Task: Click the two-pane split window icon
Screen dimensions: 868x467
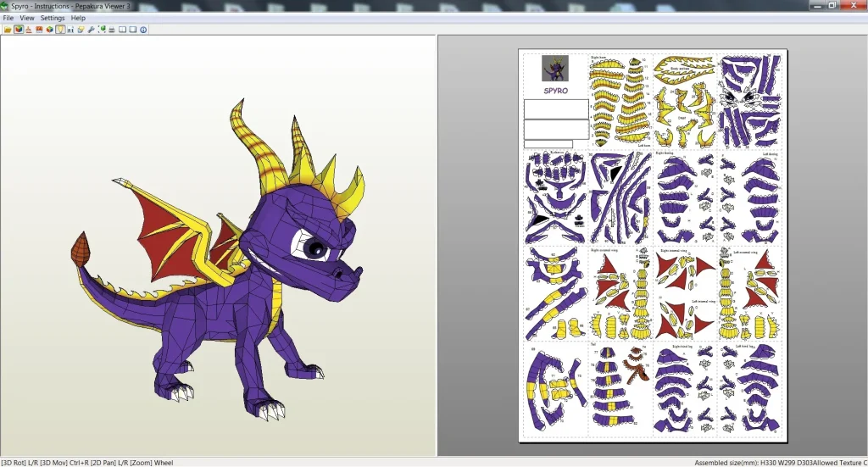Action: pos(122,30)
